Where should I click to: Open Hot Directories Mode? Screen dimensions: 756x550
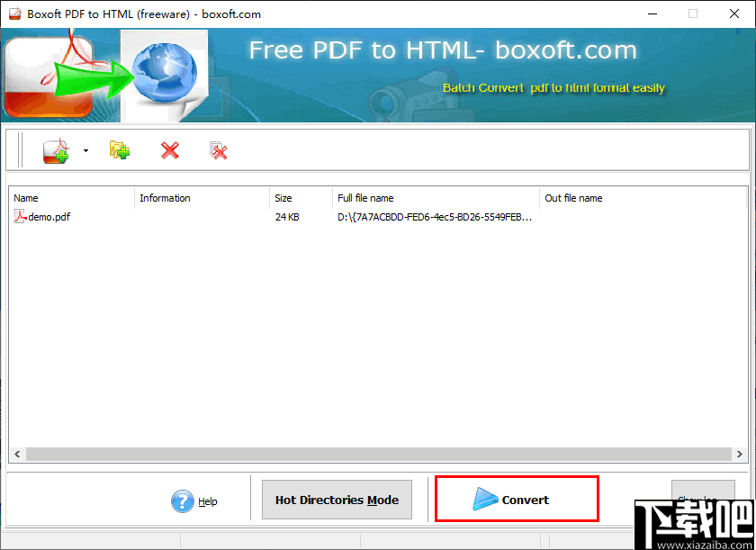coord(337,500)
